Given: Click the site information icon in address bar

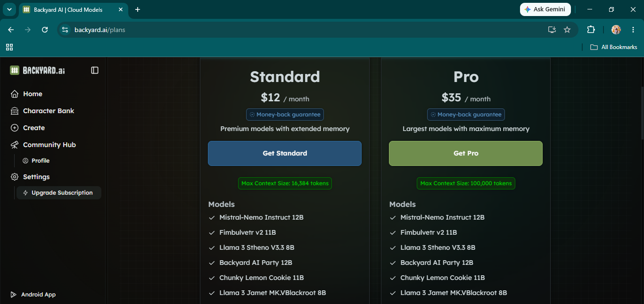Looking at the screenshot, I should click(x=66, y=30).
